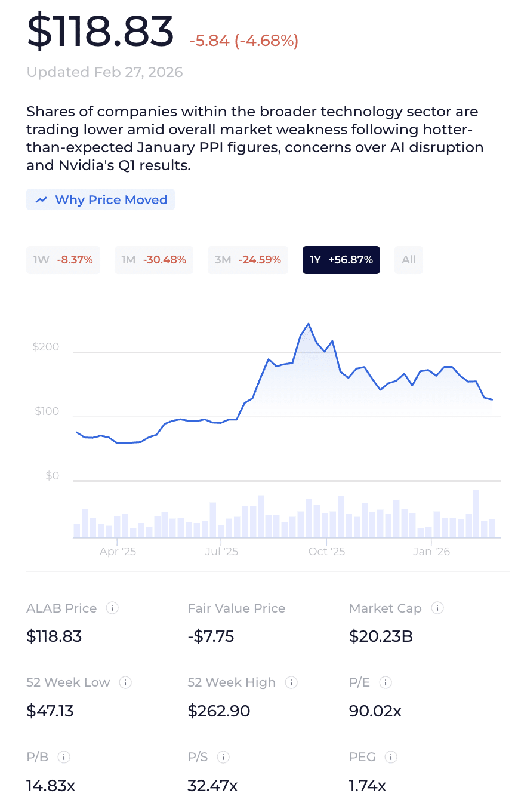This screenshot has height=812, width=518.
Task: Select the 1W time range tab
Action: pos(63,260)
